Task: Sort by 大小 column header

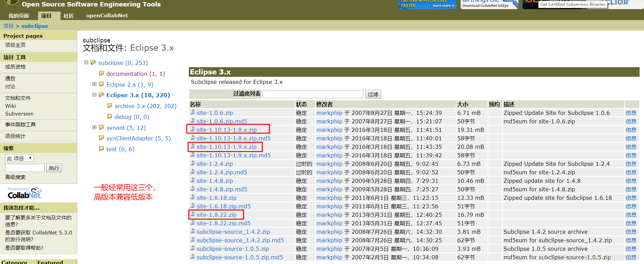Action: (x=463, y=104)
